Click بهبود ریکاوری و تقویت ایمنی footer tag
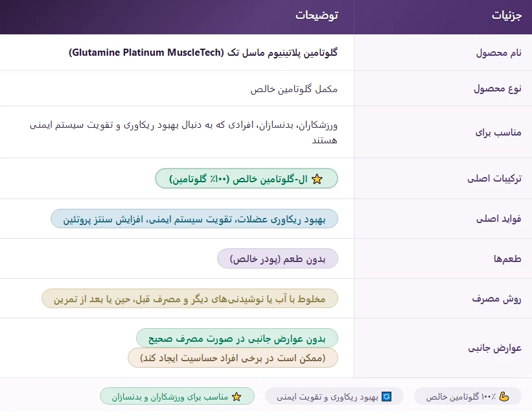Image resolution: width=532 pixels, height=417 pixels. point(334,396)
